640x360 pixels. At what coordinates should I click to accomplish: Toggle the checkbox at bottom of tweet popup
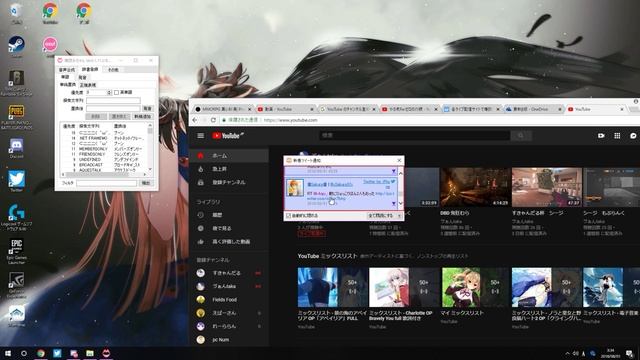[x=288, y=216]
